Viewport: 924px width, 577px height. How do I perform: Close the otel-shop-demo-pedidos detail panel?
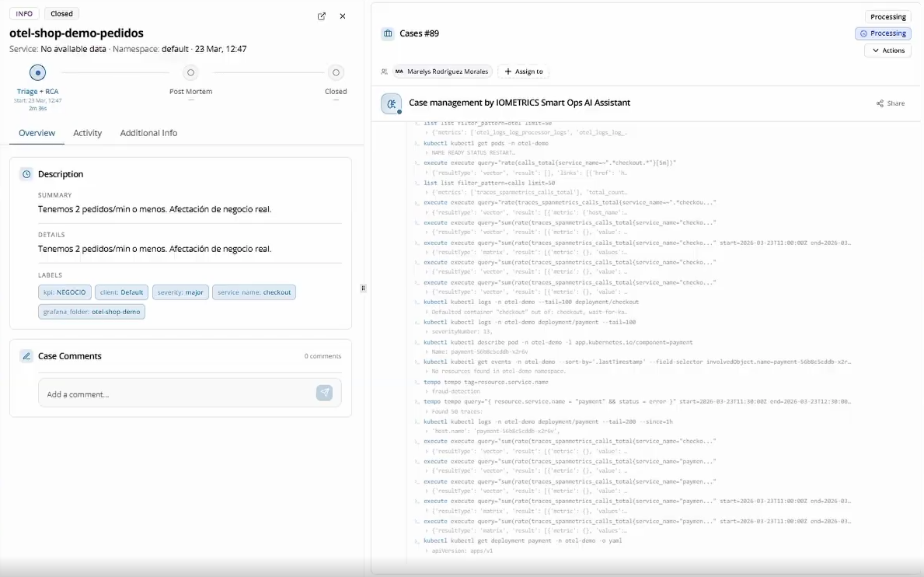pyautogui.click(x=343, y=16)
